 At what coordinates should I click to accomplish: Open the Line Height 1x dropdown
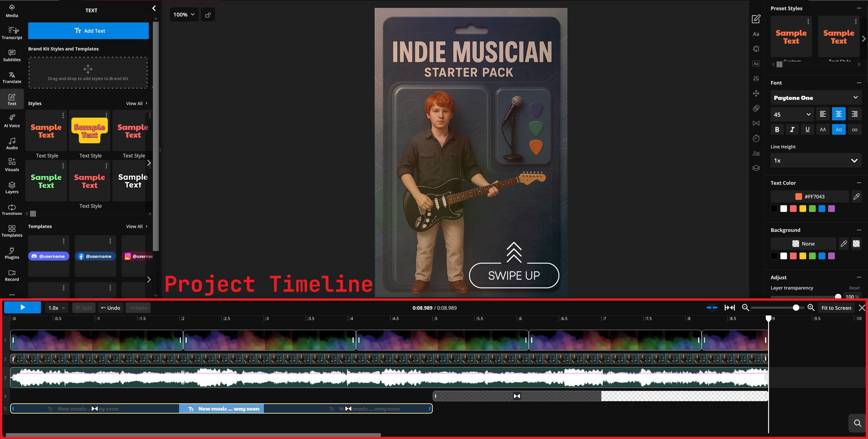816,161
